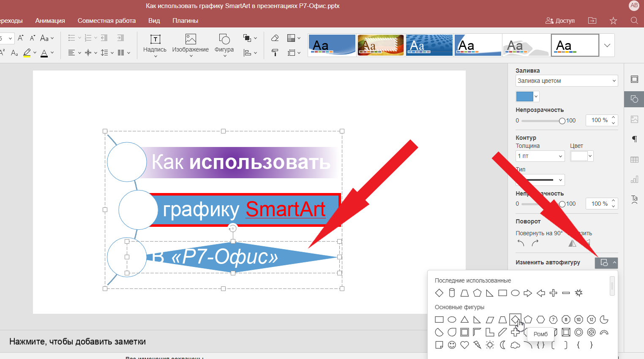Select the cylinder shape in recently used

coord(452,293)
